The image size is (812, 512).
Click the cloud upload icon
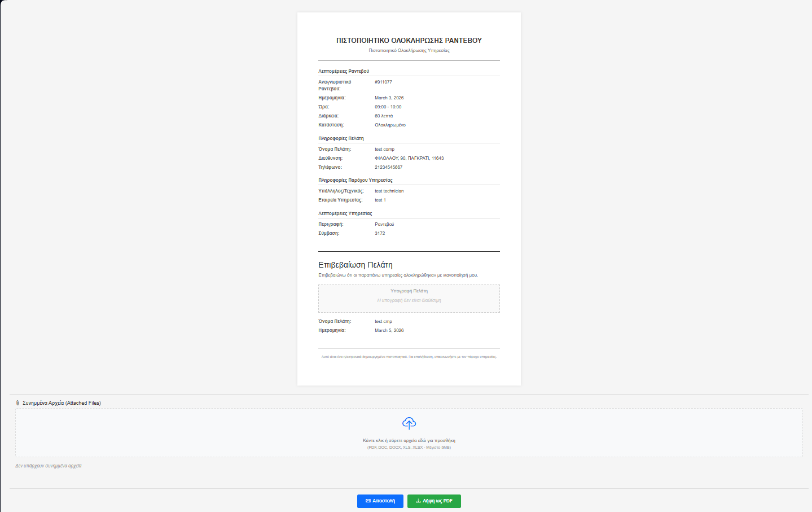(x=409, y=423)
